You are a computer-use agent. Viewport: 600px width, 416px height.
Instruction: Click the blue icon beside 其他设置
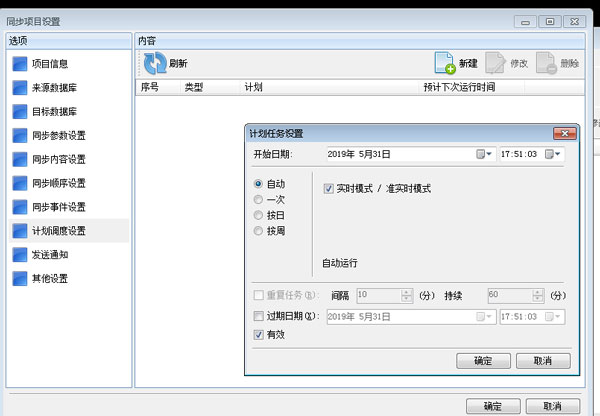tap(20, 279)
